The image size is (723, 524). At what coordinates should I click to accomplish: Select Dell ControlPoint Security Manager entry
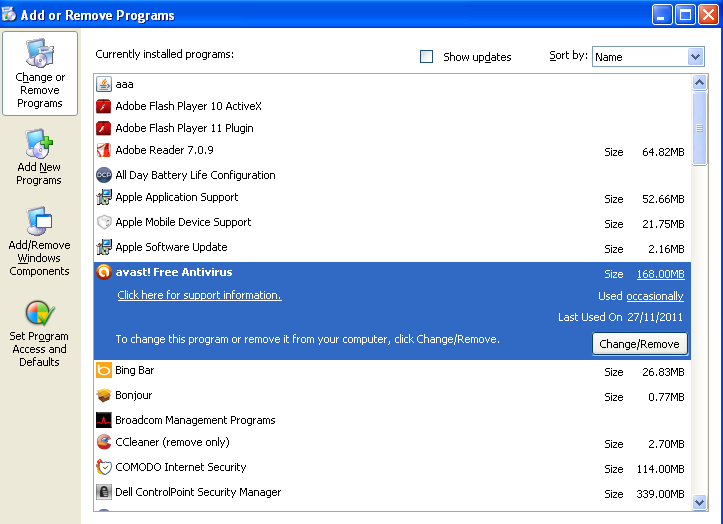392,492
